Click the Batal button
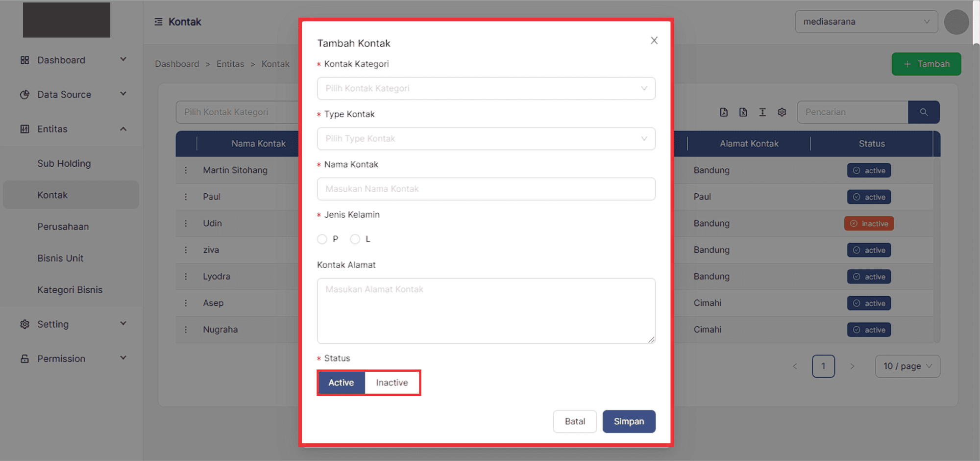Screen dimensions: 980x461 574,421
